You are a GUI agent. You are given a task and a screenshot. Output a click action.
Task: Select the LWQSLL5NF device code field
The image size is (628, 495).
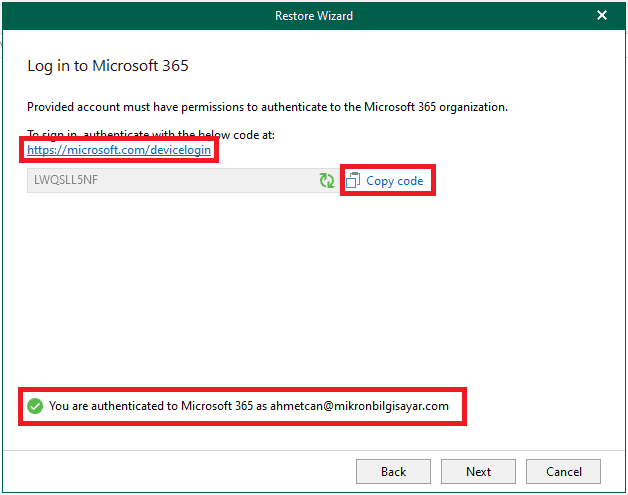pos(183,181)
